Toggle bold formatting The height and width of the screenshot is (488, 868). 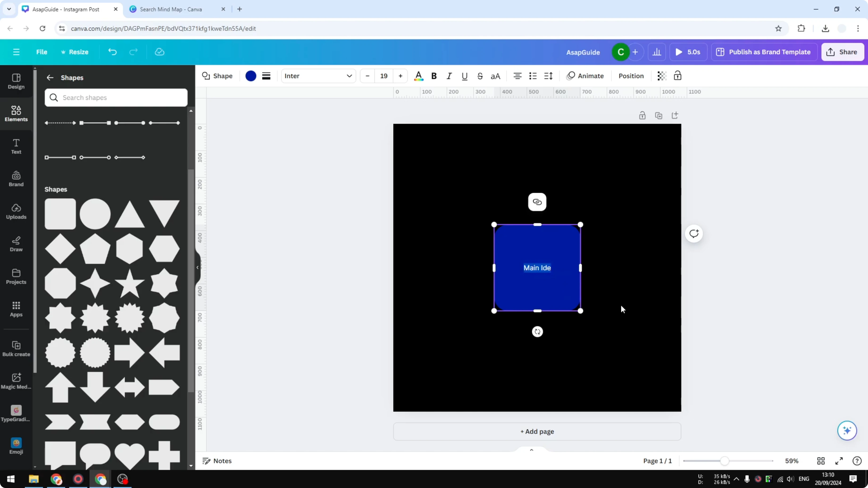[x=434, y=76]
